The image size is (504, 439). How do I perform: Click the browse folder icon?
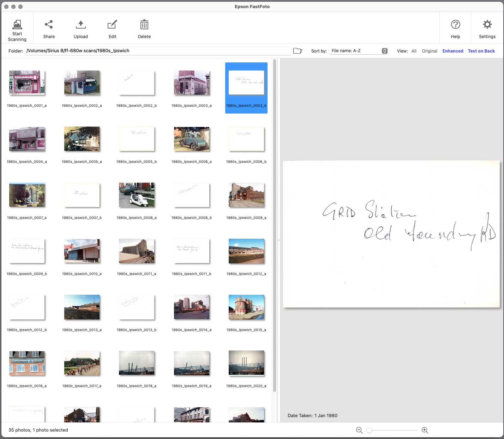click(298, 51)
